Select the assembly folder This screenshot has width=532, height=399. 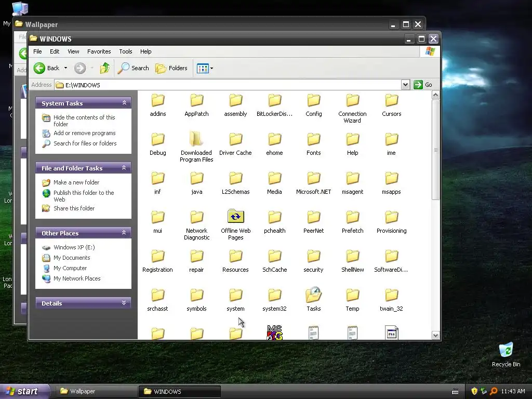click(x=235, y=105)
